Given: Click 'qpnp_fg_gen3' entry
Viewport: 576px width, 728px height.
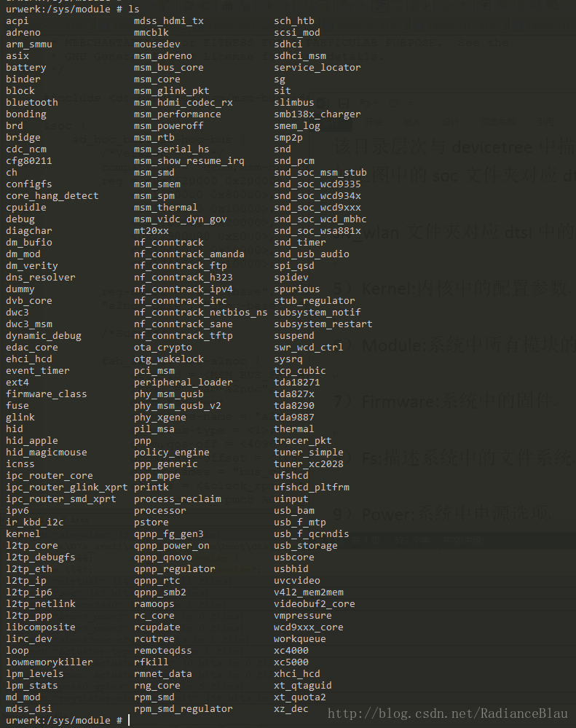Looking at the screenshot, I should point(169,533).
